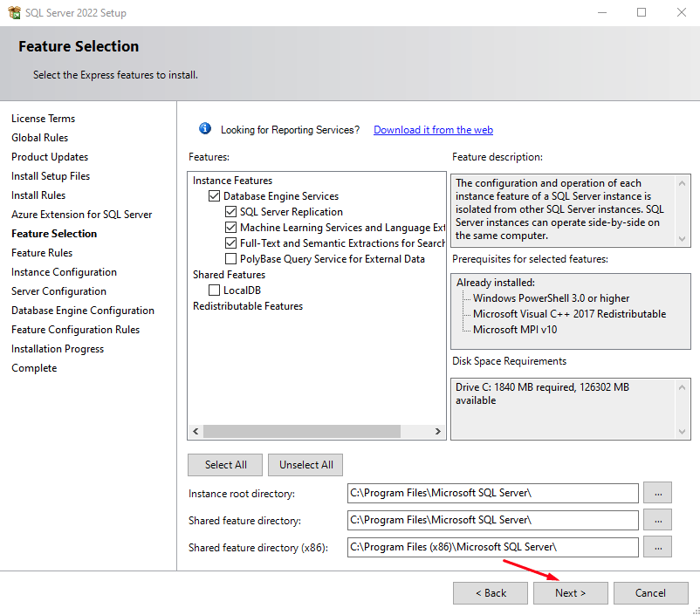Enable PolyBase Query Service for External Data

(x=230, y=259)
